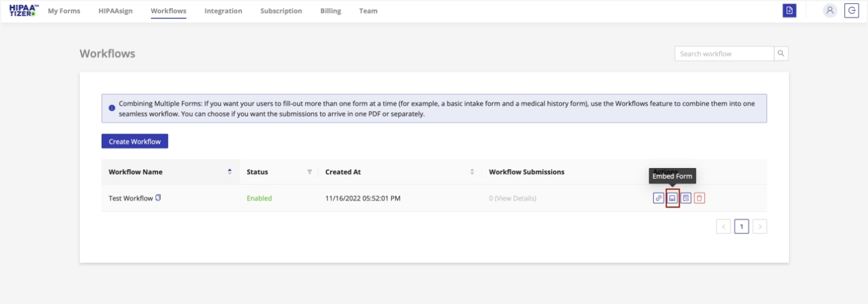The width and height of the screenshot is (868, 304).
Task: Click the Test Workflow name
Action: click(131, 198)
